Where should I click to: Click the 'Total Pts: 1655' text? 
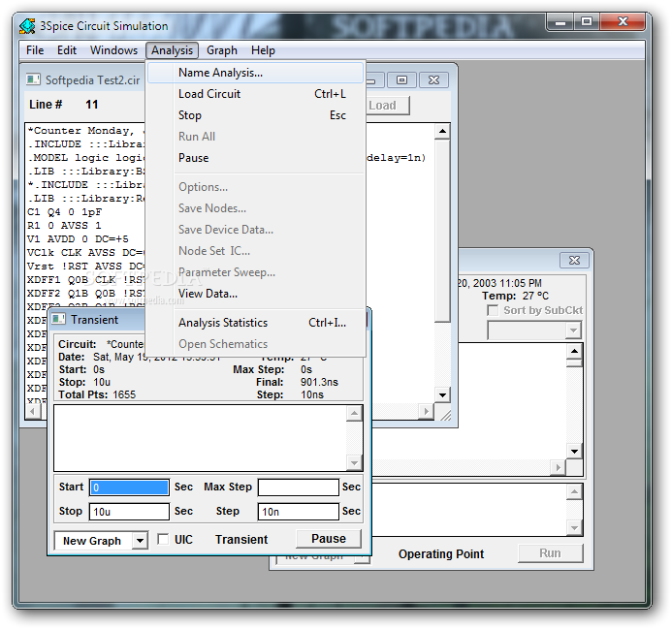tap(97, 394)
